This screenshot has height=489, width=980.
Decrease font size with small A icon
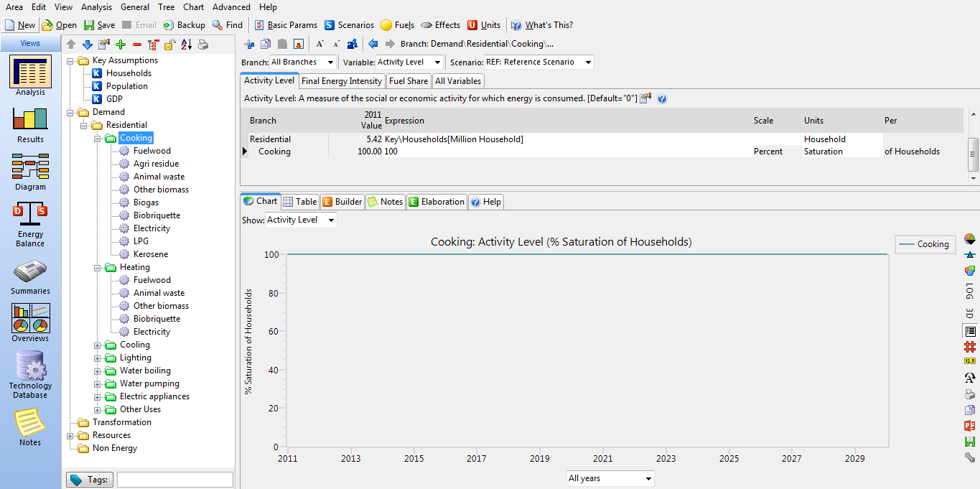point(336,45)
